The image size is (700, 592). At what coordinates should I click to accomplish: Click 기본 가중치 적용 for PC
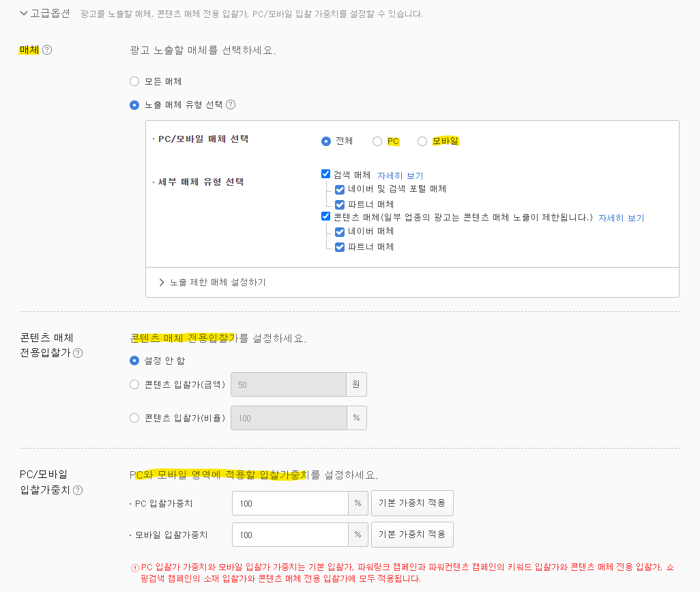click(412, 503)
